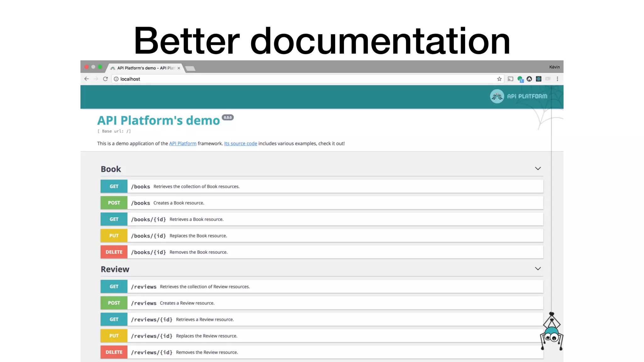This screenshot has width=644, height=362.
Task: Click the round dark extension icon
Action: (x=529, y=79)
